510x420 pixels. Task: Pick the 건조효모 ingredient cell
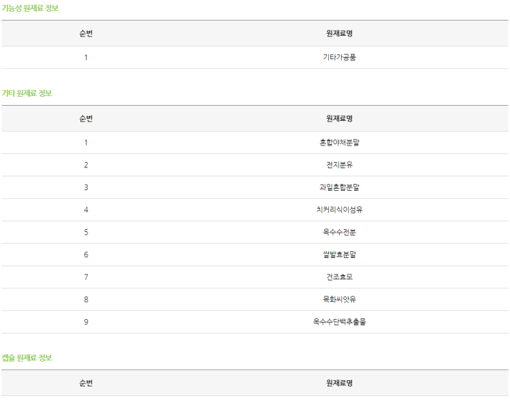click(339, 277)
